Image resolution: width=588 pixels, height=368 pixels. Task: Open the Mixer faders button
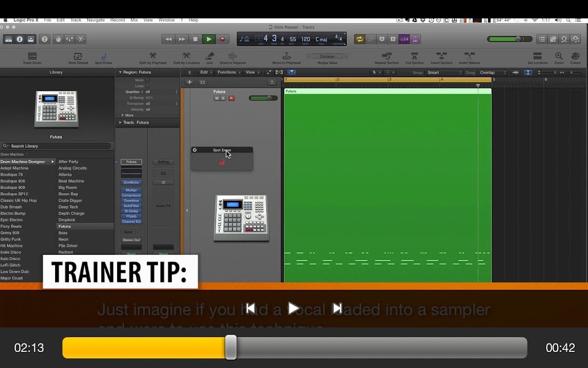pos(69,39)
